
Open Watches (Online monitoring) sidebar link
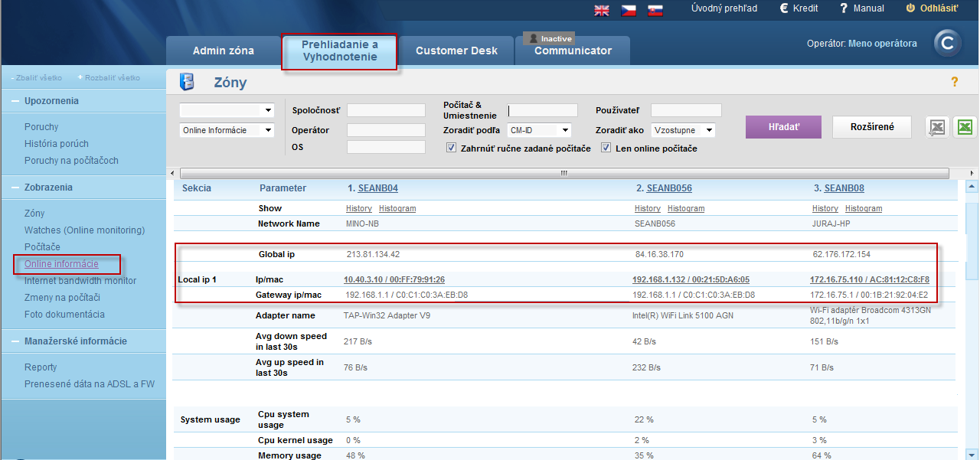tap(84, 230)
